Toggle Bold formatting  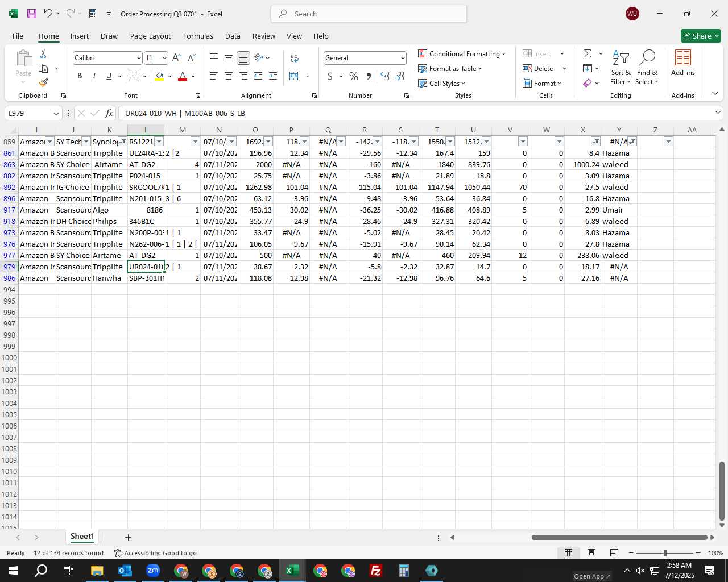[80, 76]
